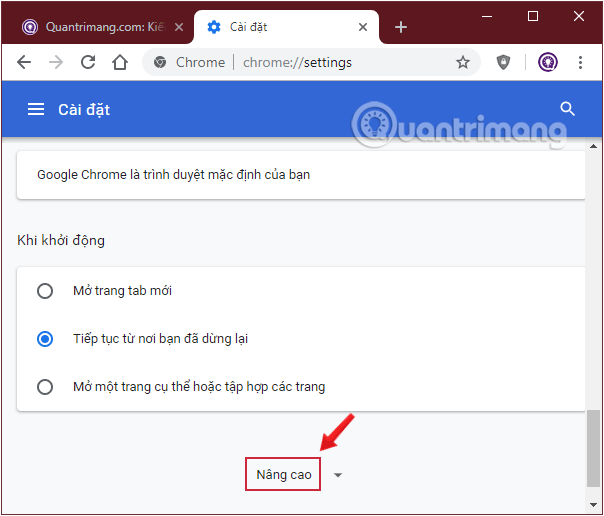This screenshot has width=604, height=516.
Task: Expand the Nâng cao advanced section
Action: [283, 474]
